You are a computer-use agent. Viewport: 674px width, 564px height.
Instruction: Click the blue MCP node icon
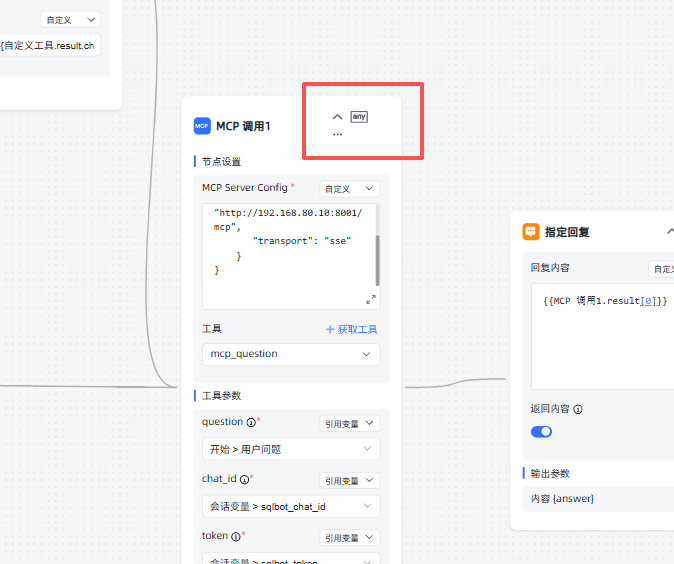tap(202, 126)
